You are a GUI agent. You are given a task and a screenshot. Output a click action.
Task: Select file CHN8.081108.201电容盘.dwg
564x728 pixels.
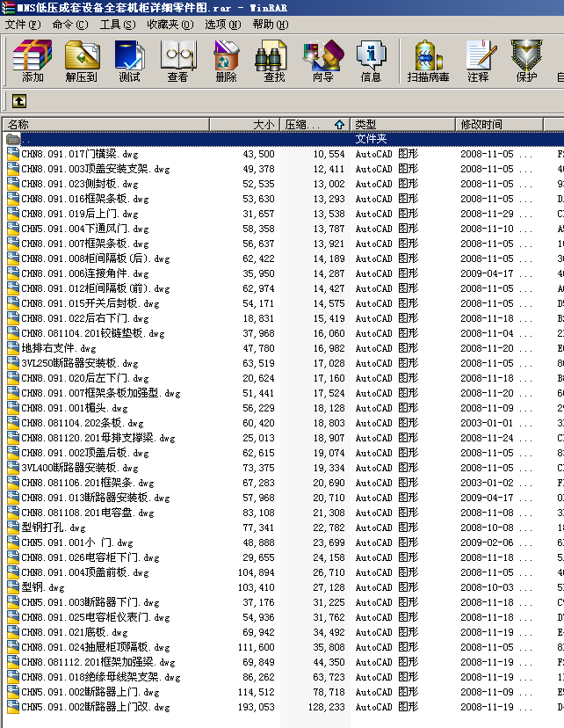click(x=88, y=513)
